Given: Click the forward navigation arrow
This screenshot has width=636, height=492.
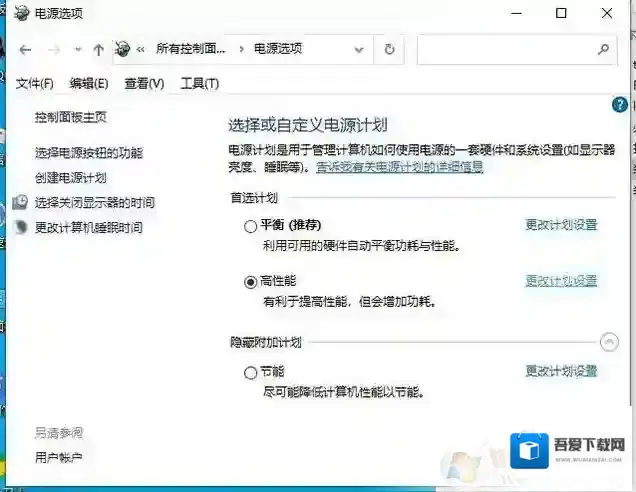Looking at the screenshot, I should coord(54,50).
